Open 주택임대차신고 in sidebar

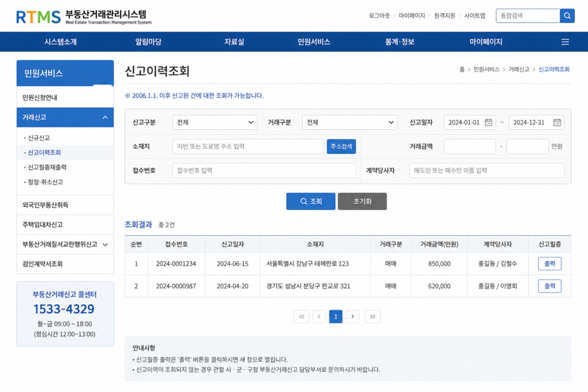(65, 225)
